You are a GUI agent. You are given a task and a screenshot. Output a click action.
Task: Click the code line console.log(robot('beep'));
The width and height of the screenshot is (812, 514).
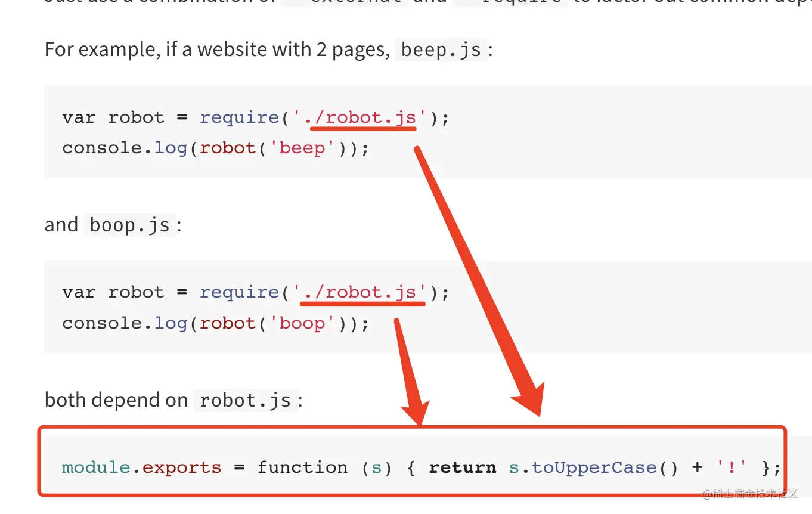coord(216,148)
